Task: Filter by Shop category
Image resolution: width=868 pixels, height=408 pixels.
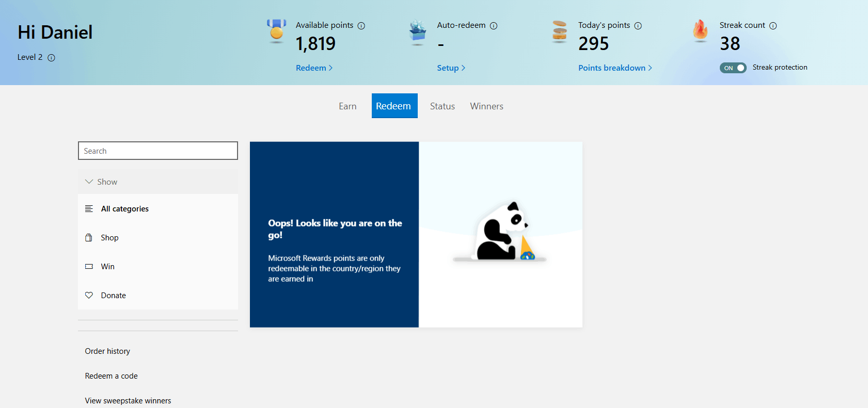Action: click(x=158, y=237)
